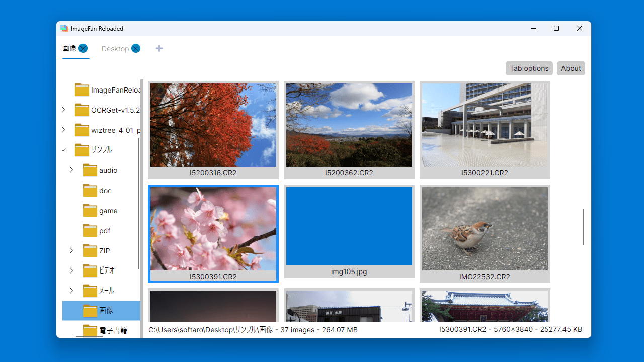The width and height of the screenshot is (644, 362).
Task: Collapse the サンプル folder node
Action: pyautogui.click(x=64, y=150)
